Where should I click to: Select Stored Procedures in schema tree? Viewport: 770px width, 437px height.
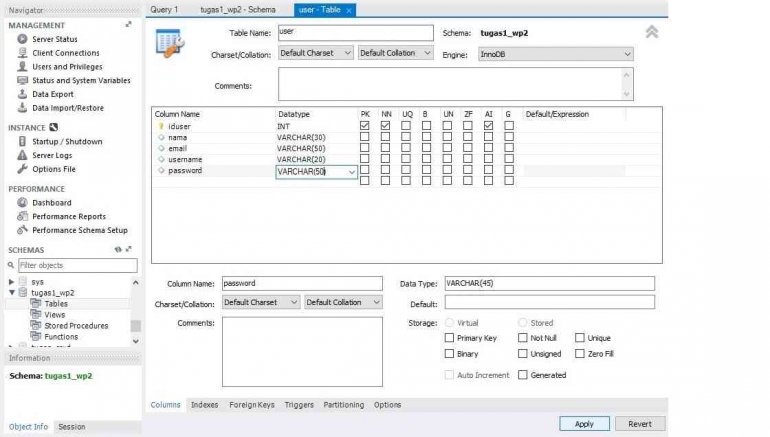[x=76, y=326]
